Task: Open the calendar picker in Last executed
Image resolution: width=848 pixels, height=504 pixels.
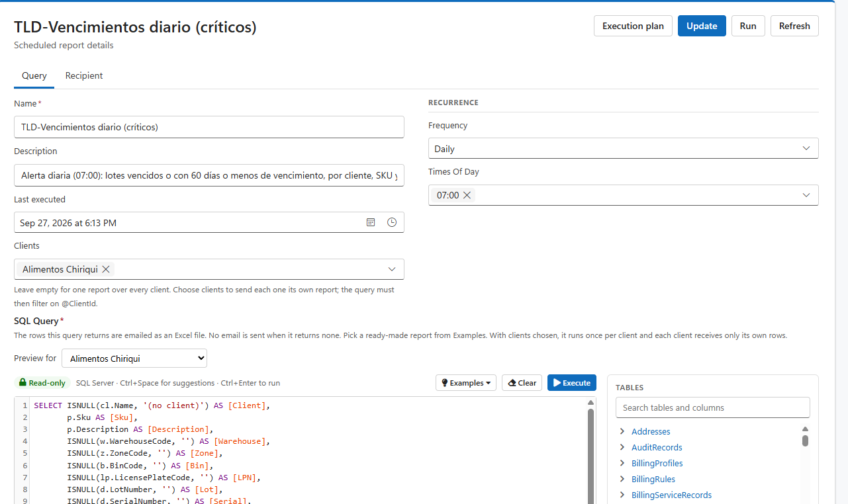Action: (371, 222)
